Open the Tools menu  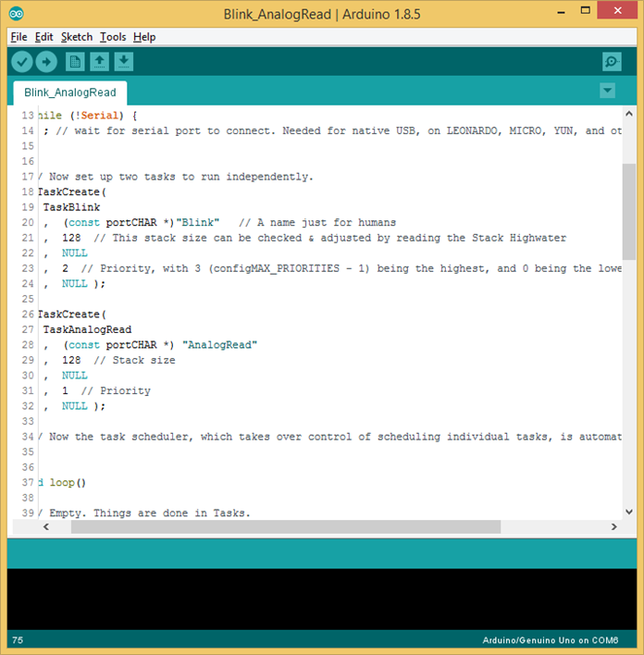pyautogui.click(x=113, y=37)
